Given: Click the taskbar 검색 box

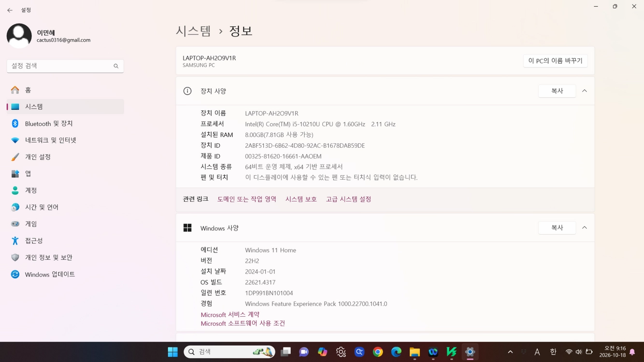Looking at the screenshot, I should point(229,352).
